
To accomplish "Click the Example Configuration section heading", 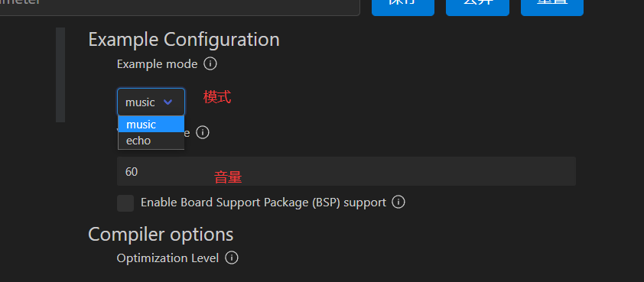I will pos(184,40).
